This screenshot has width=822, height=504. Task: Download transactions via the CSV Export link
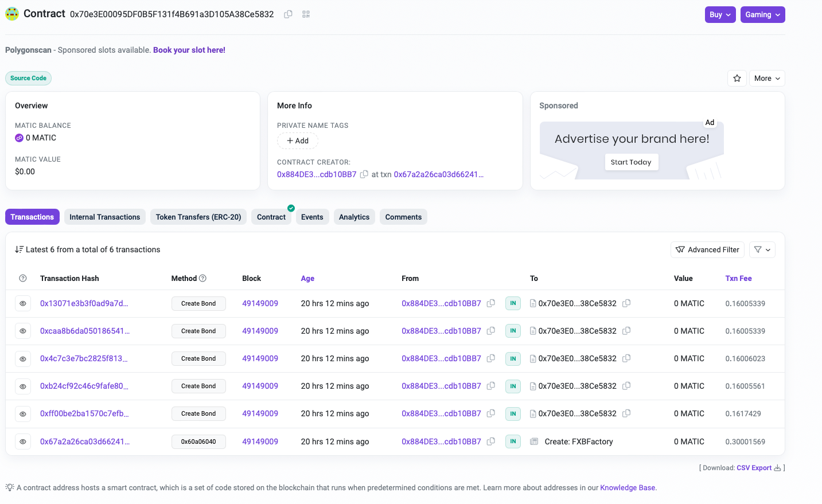click(754, 468)
